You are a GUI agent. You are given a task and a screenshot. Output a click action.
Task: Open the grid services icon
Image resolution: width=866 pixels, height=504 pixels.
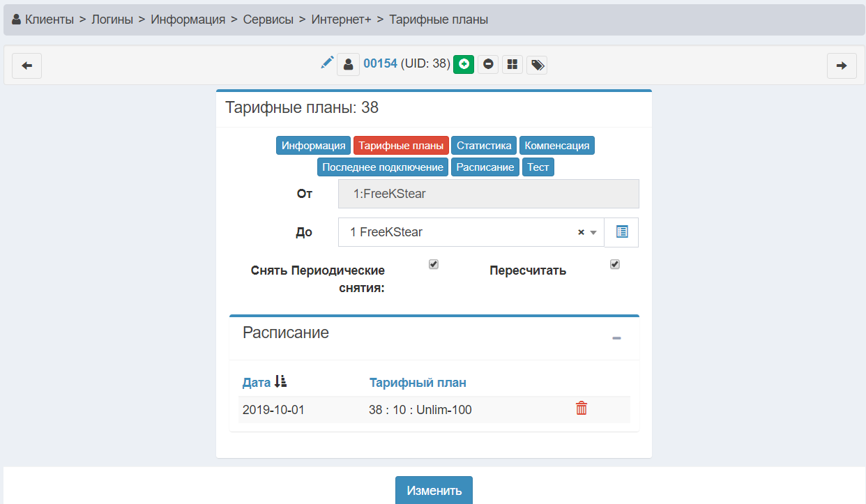point(512,64)
